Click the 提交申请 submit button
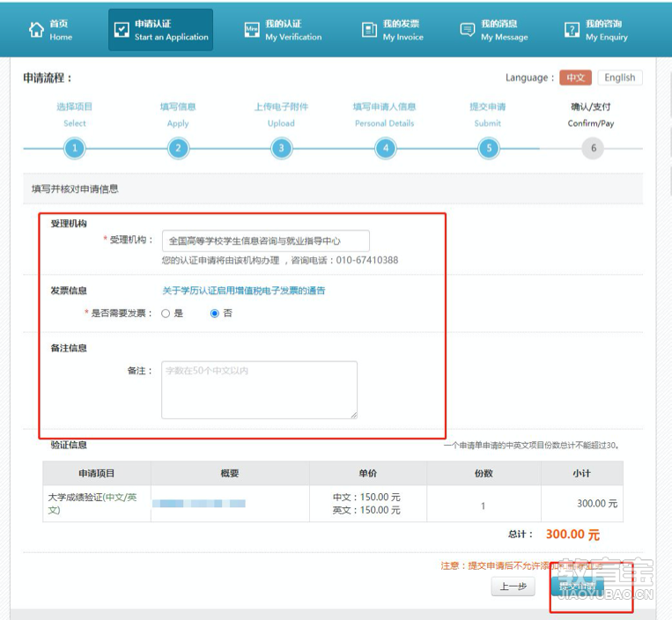The width and height of the screenshot is (672, 620). pyautogui.click(x=577, y=587)
